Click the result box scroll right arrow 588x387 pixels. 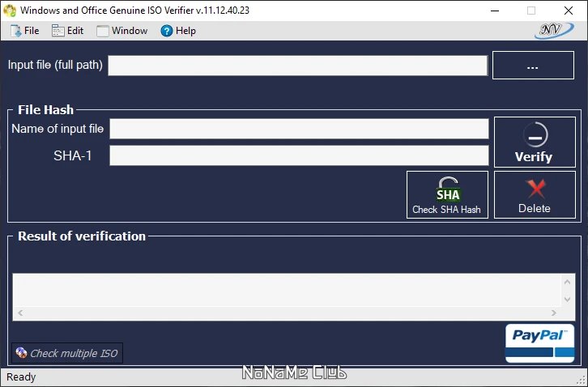pyautogui.click(x=553, y=313)
